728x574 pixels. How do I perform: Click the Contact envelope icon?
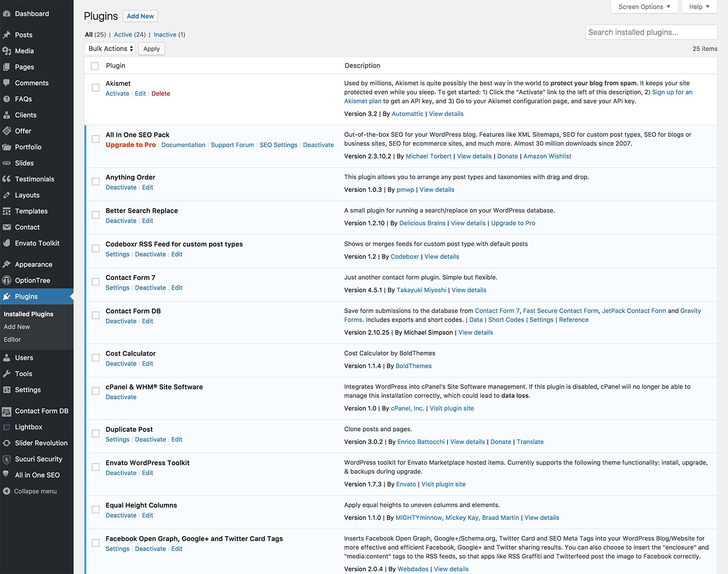coord(7,227)
